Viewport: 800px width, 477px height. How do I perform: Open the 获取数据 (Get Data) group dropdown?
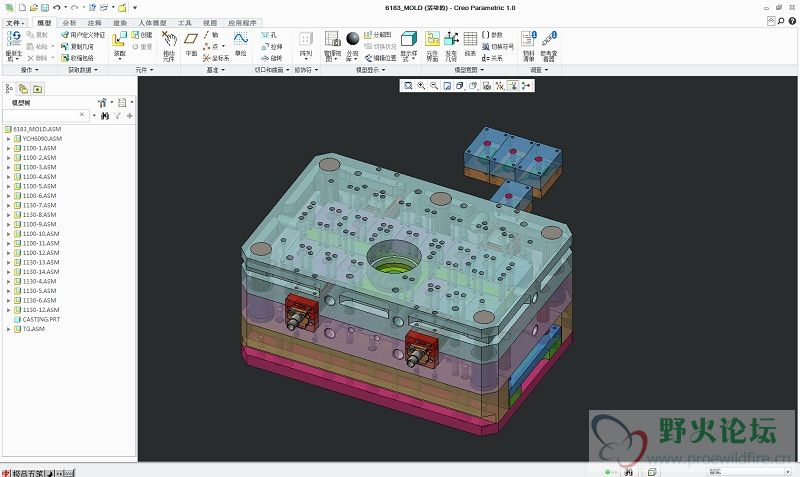pyautogui.click(x=83, y=70)
